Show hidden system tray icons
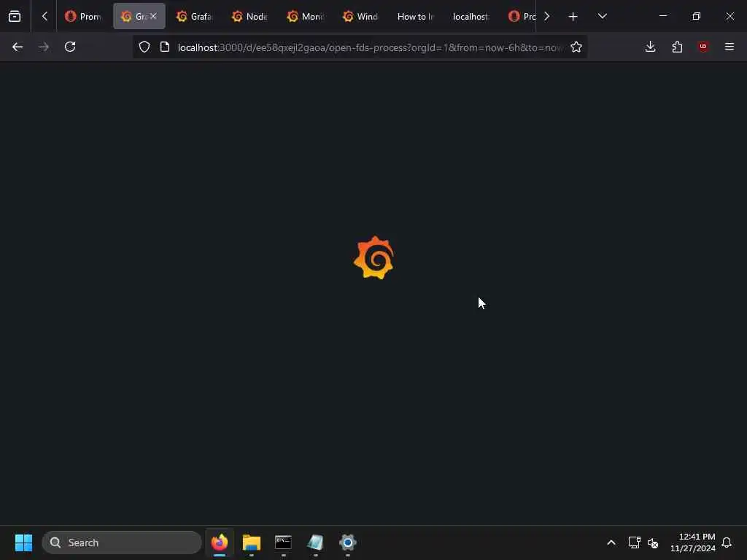The height and width of the screenshot is (560, 747). coord(611,542)
